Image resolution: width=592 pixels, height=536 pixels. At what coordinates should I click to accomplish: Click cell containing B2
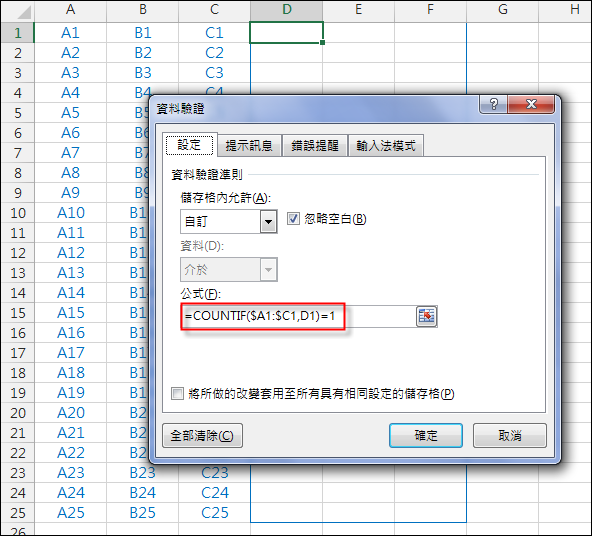tap(142, 53)
